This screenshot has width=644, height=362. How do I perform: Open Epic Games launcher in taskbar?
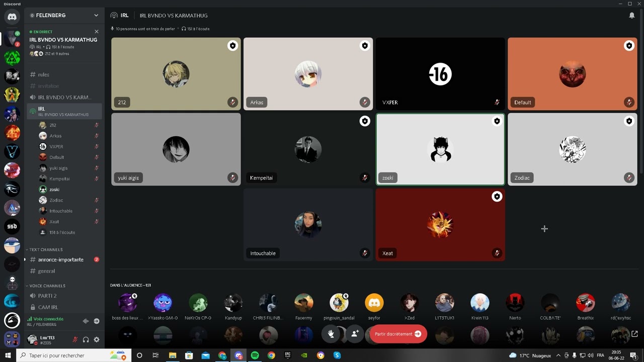pos(288,355)
